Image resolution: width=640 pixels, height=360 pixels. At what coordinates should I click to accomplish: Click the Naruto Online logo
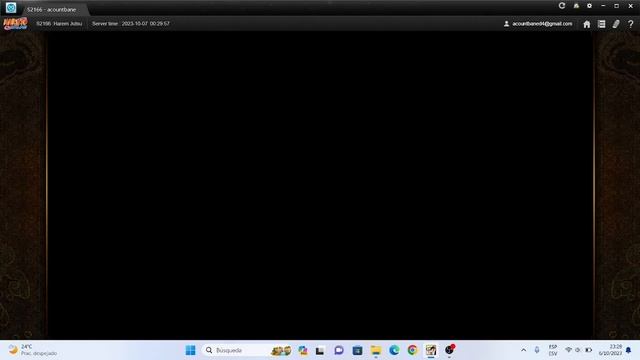click(15, 24)
